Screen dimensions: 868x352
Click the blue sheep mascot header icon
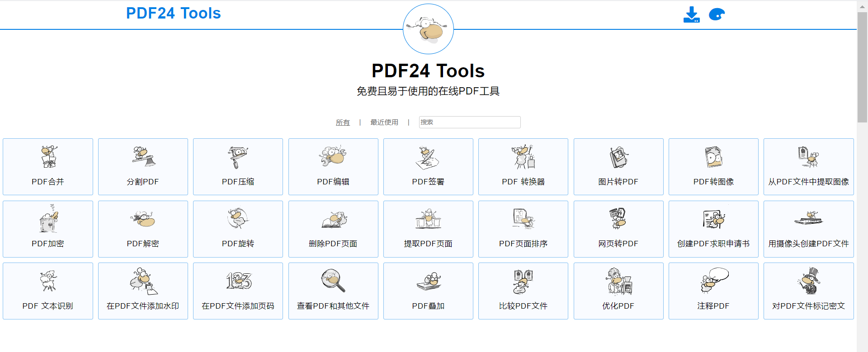pyautogui.click(x=717, y=14)
